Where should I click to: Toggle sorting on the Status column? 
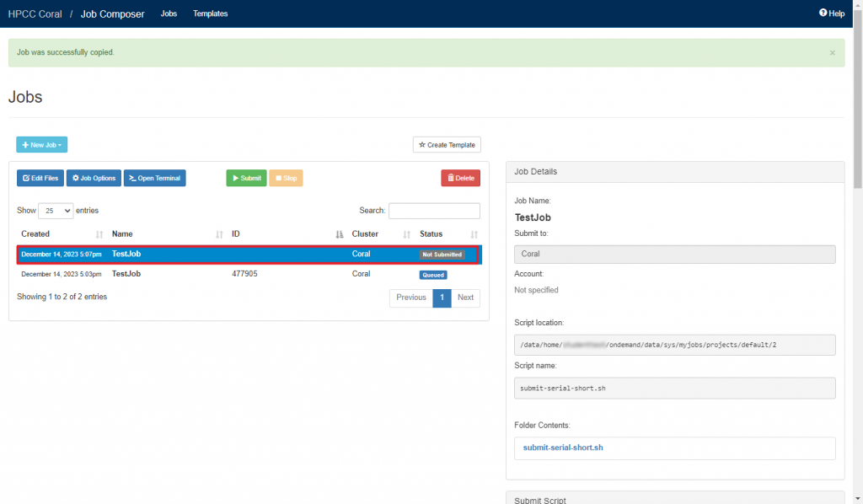pos(431,233)
